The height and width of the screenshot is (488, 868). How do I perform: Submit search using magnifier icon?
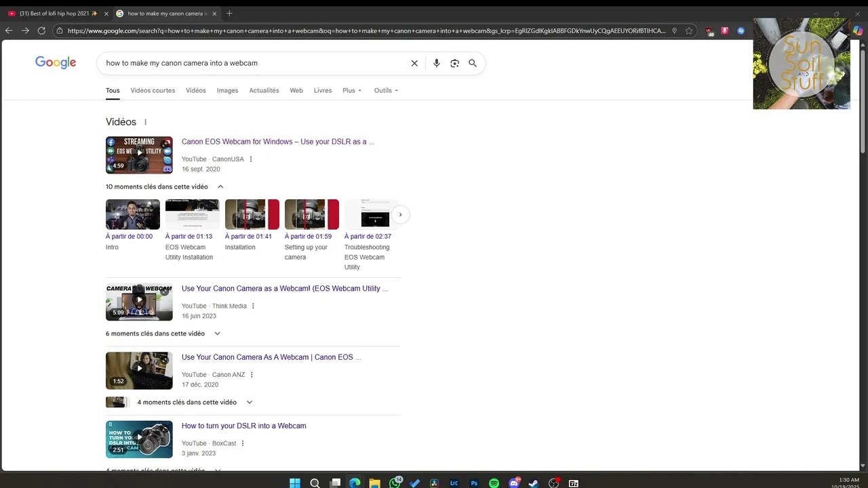(473, 63)
